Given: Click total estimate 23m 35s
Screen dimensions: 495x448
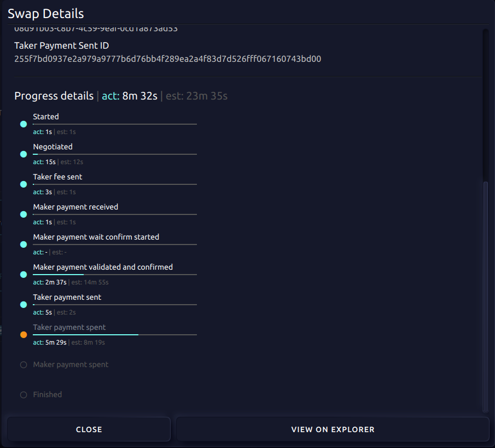Looking at the screenshot, I should pyautogui.click(x=196, y=96).
